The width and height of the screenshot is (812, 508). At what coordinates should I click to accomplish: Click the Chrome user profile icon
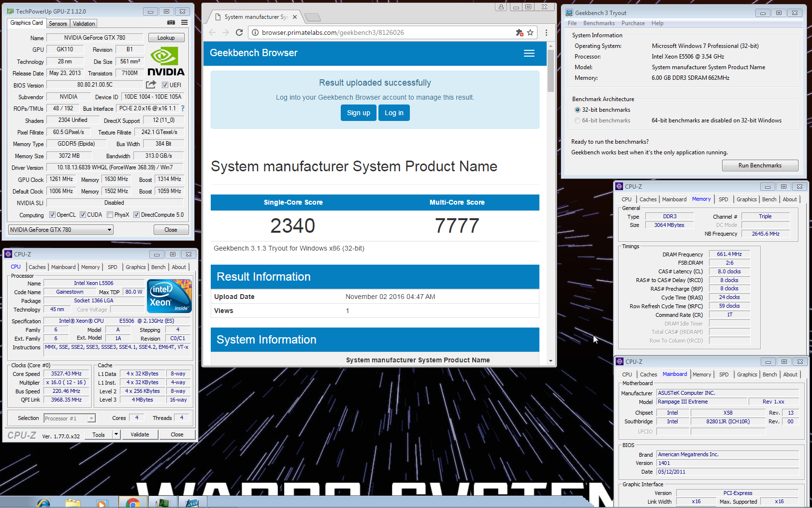point(501,7)
